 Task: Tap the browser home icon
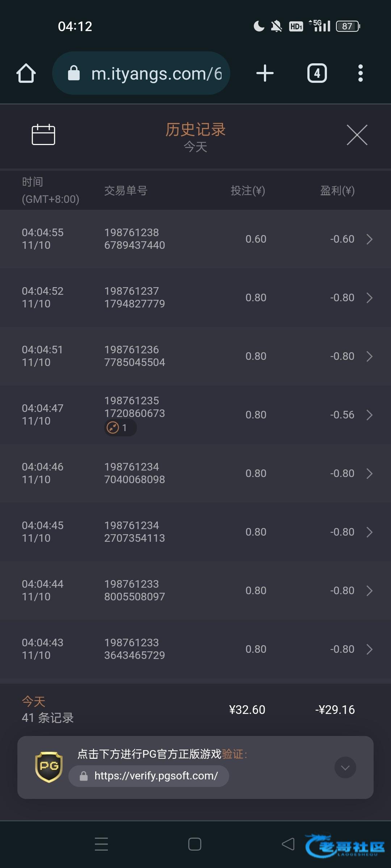(26, 73)
